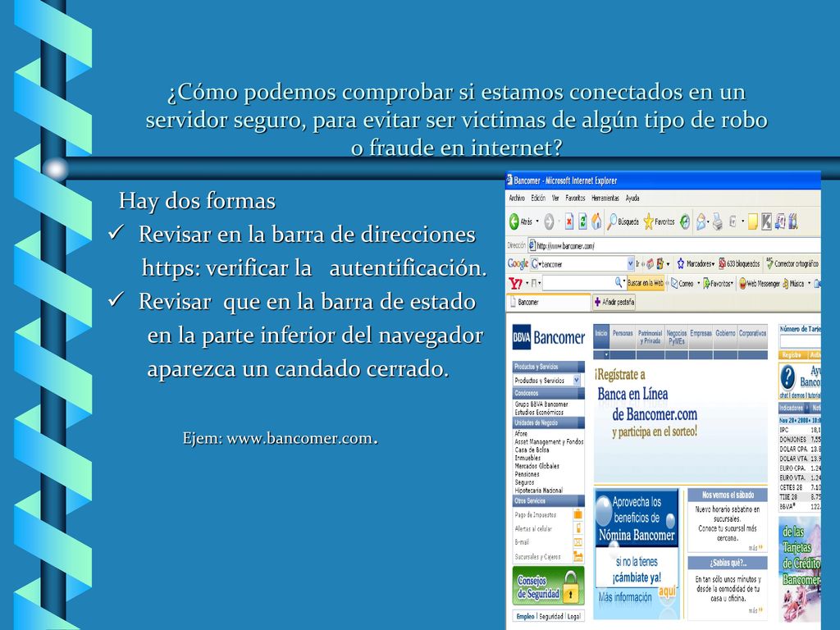Click the 633 bloqueados popup blocker
The height and width of the screenshot is (630, 840).
pos(739,263)
